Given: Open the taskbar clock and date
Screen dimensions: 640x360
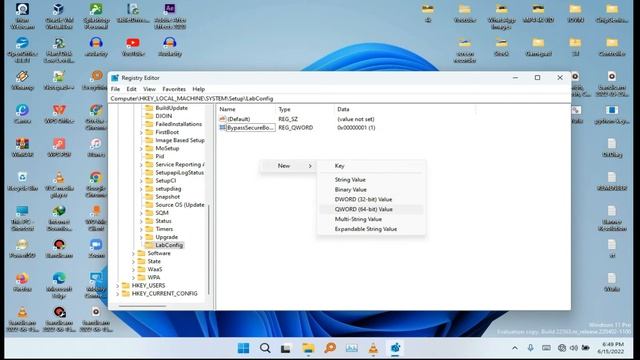Looking at the screenshot, I should click(x=610, y=348).
